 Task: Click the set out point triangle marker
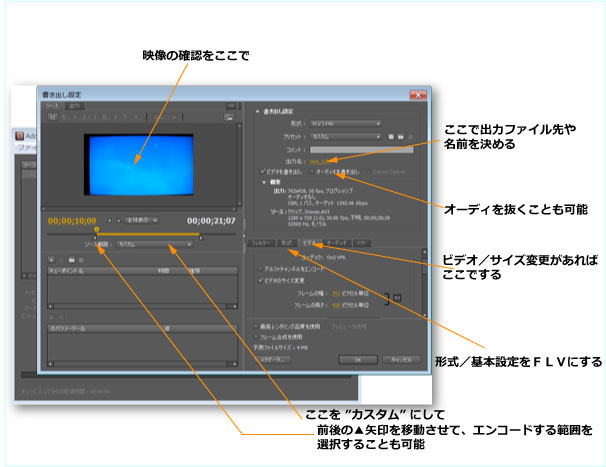coord(200,236)
